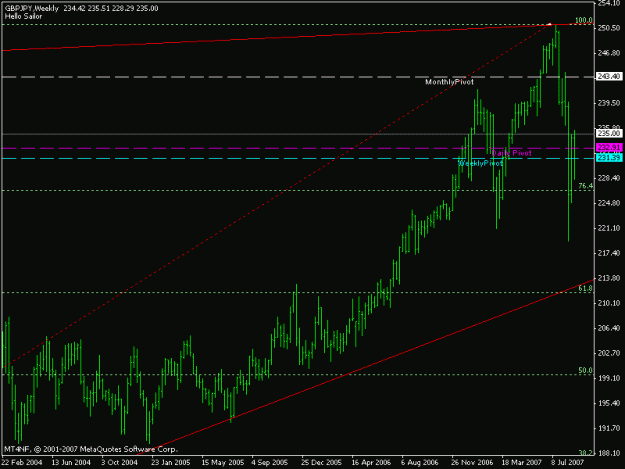
Task: Click the 61.8 Fibonacci level label
Action: (586, 288)
